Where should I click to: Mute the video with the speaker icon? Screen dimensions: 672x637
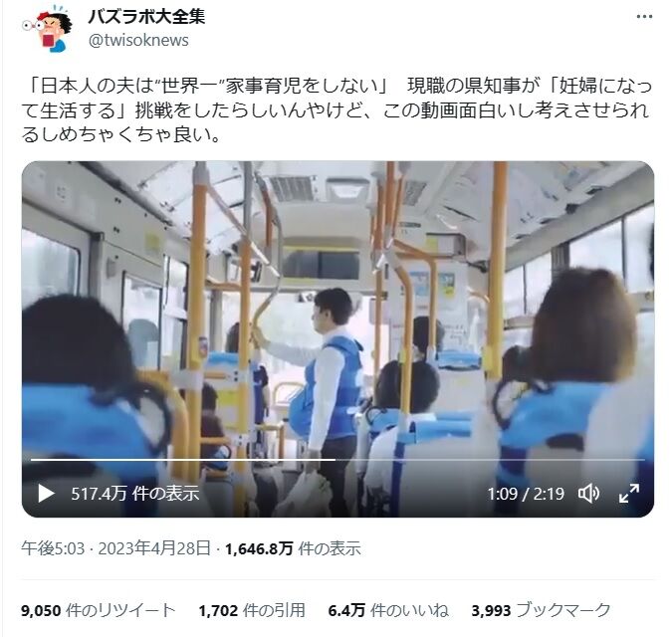tap(589, 494)
